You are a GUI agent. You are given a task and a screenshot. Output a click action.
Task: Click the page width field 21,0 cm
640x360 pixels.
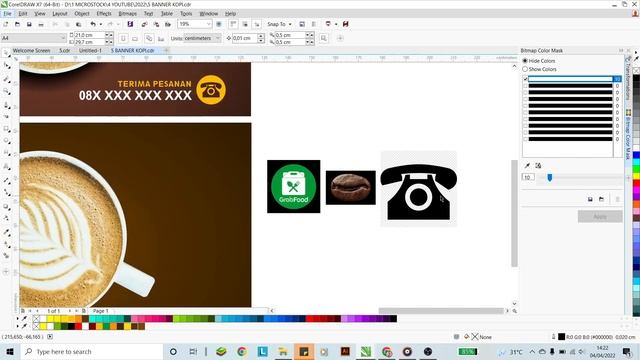pos(89,35)
